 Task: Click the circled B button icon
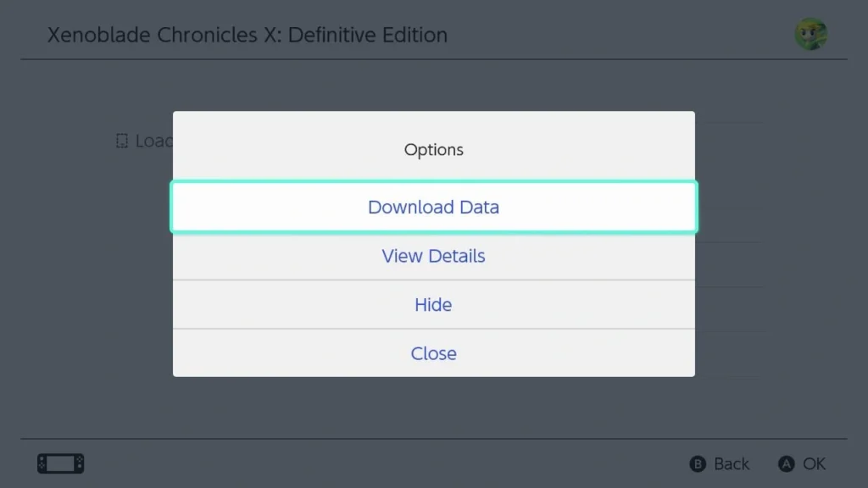click(x=698, y=463)
